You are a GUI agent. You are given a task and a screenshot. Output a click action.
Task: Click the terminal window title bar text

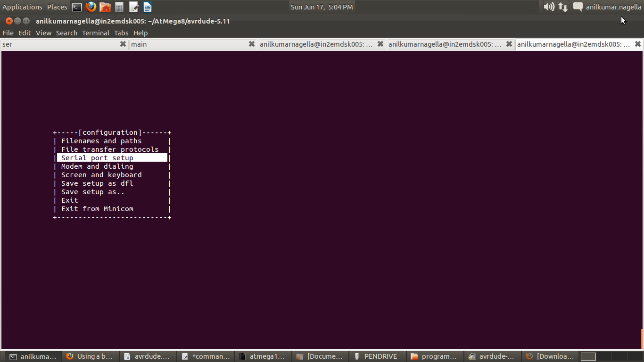pos(133,21)
